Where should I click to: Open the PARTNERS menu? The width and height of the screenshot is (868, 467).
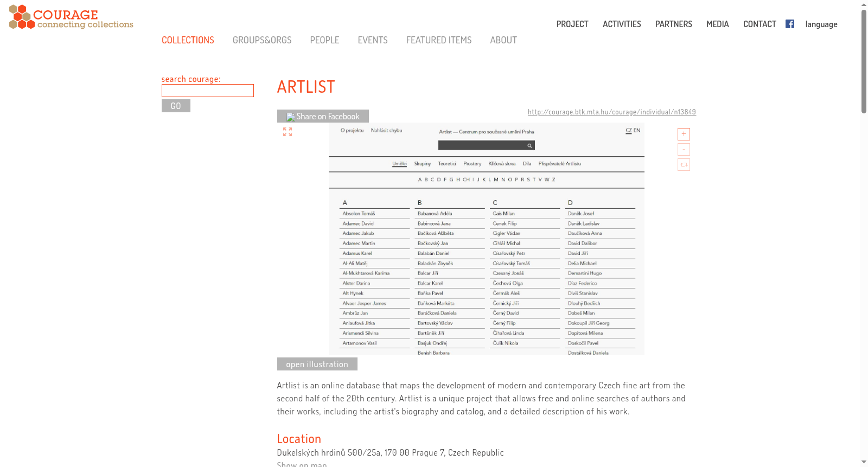tap(674, 24)
